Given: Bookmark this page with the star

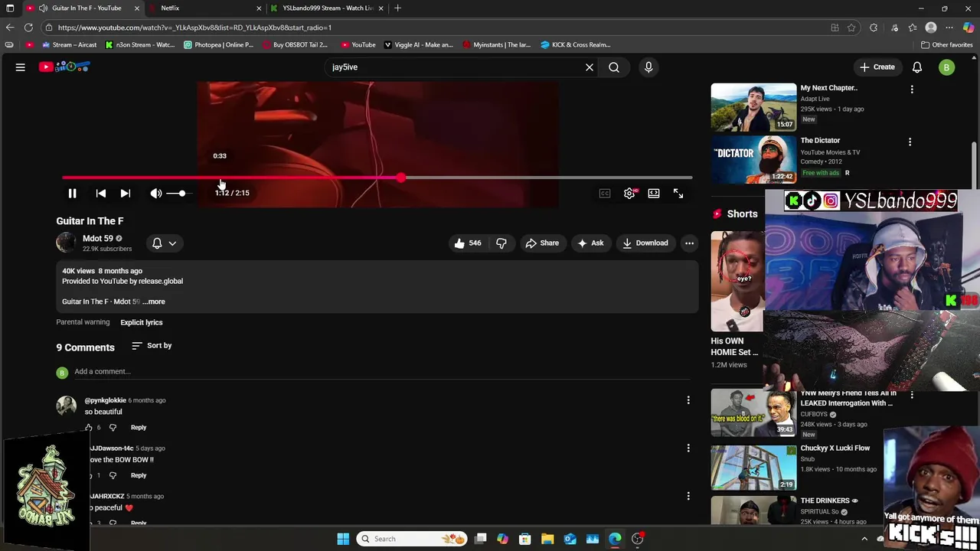Looking at the screenshot, I should click(x=851, y=28).
